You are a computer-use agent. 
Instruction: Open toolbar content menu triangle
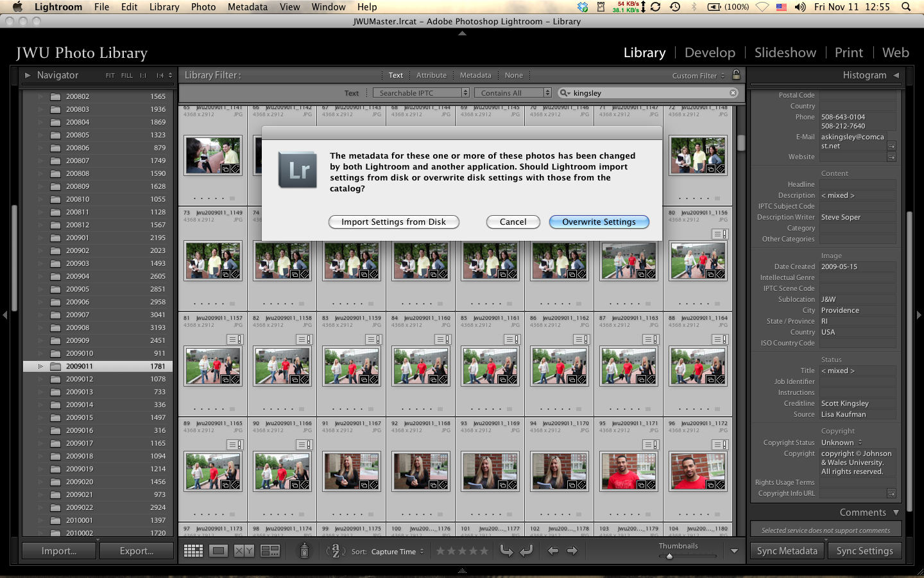coord(734,551)
